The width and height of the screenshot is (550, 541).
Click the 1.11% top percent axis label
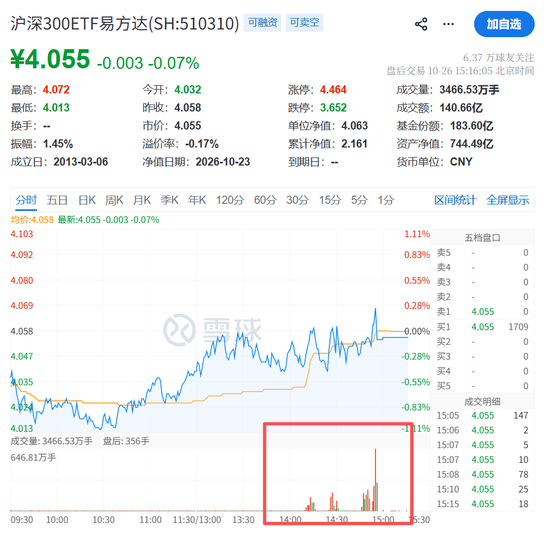tap(417, 234)
